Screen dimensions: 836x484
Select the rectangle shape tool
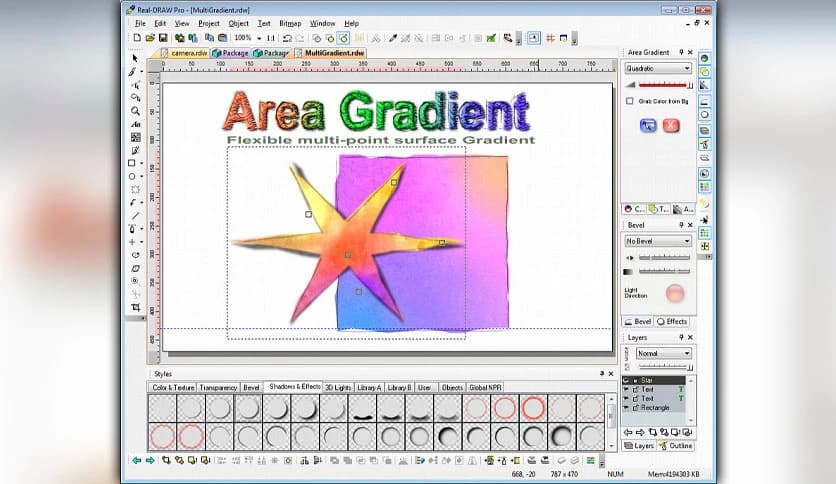(x=132, y=163)
